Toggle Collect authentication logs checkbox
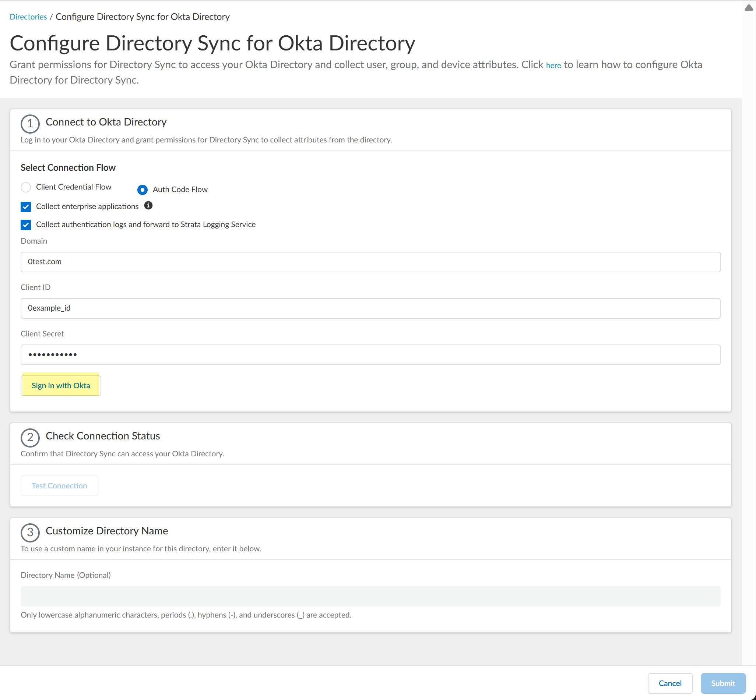 pos(26,225)
